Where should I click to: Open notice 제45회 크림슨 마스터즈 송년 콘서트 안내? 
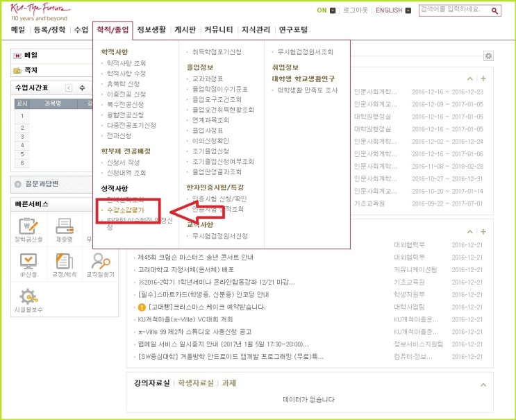coord(195,257)
